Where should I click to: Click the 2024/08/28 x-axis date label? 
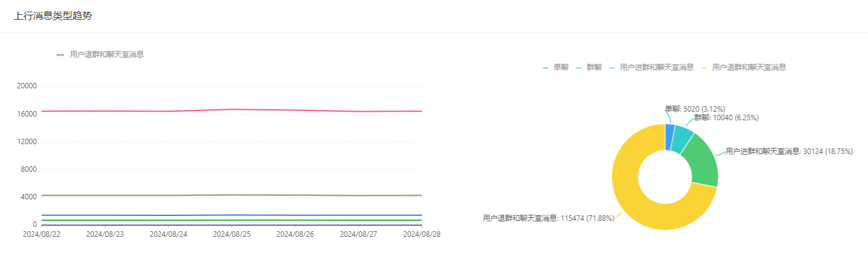pos(421,234)
